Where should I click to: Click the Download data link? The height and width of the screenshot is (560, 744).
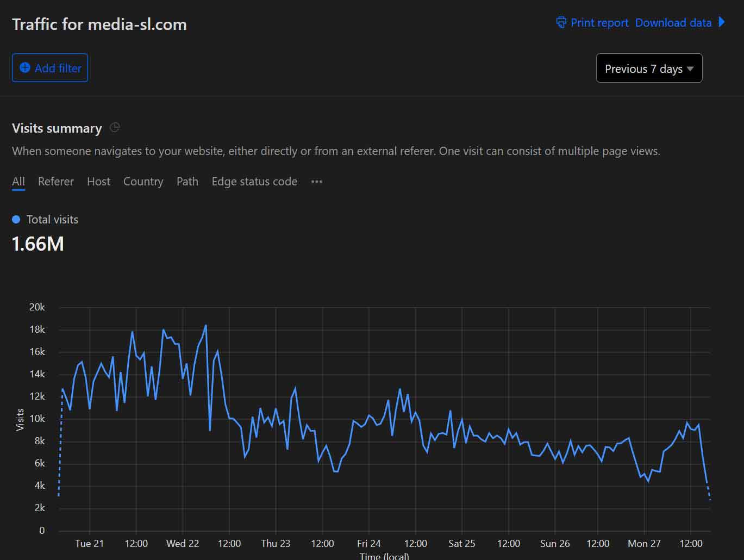673,23
